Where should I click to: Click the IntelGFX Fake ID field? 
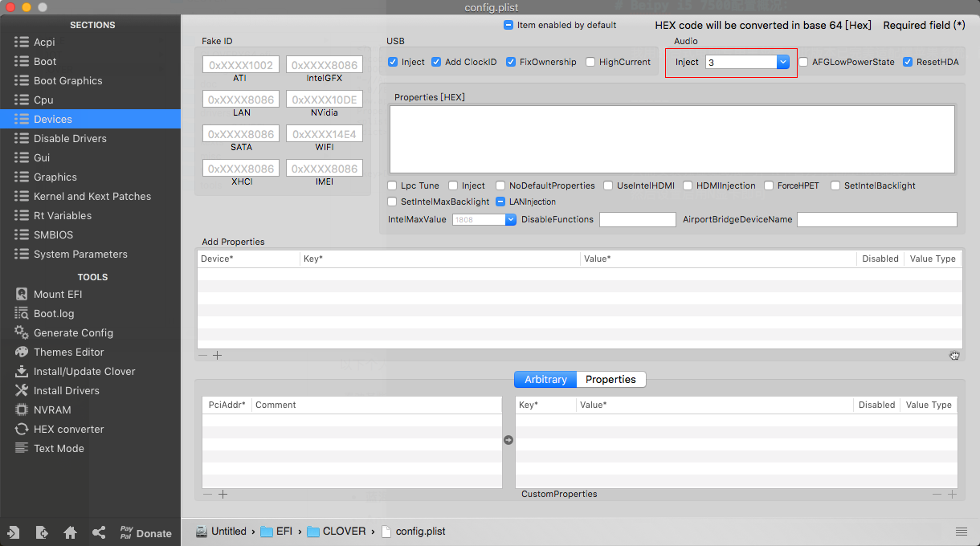tap(325, 65)
